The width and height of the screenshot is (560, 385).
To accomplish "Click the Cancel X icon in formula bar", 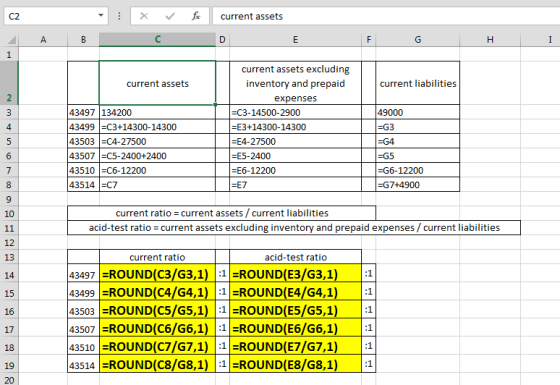I will tap(144, 16).
